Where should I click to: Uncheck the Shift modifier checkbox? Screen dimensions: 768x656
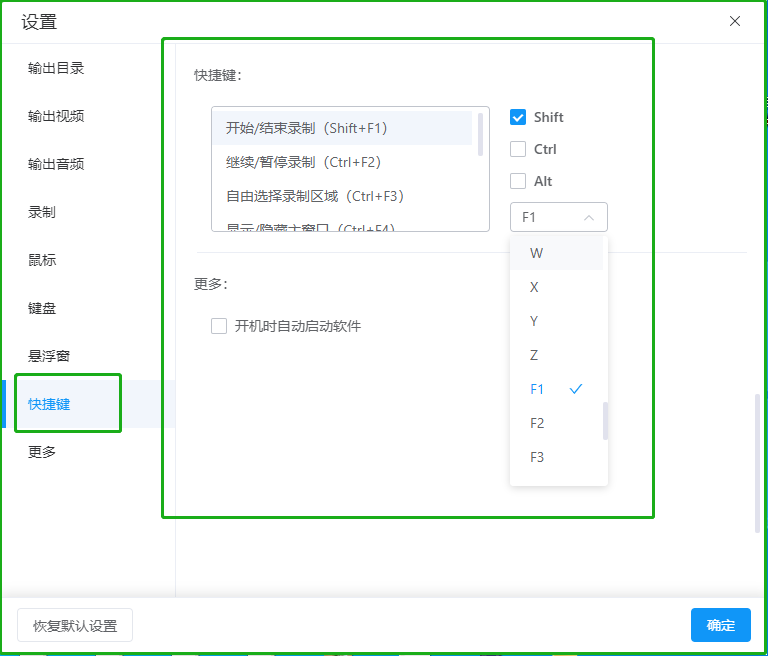click(518, 117)
